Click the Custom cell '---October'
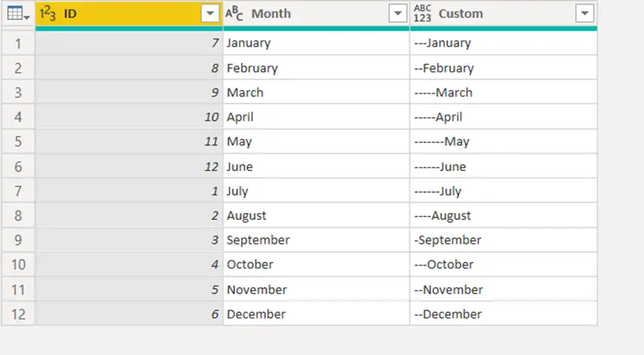Screen dimensions: 644x355 (504, 265)
